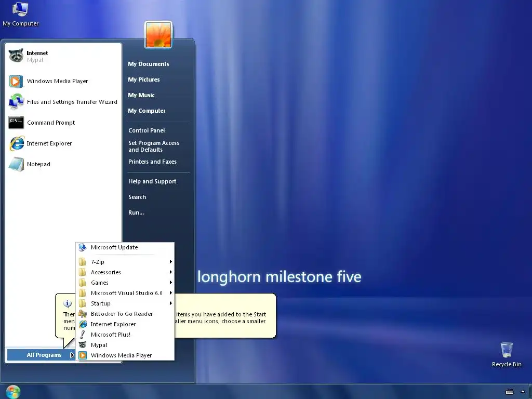Screen dimensions: 532x399
Task: Click the Games folder icon
Action: (x=83, y=283)
